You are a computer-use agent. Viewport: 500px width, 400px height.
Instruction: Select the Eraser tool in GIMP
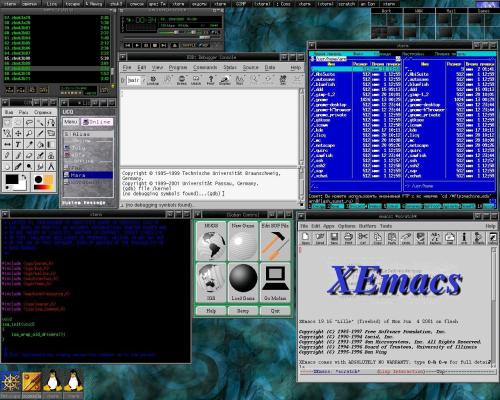29,155
